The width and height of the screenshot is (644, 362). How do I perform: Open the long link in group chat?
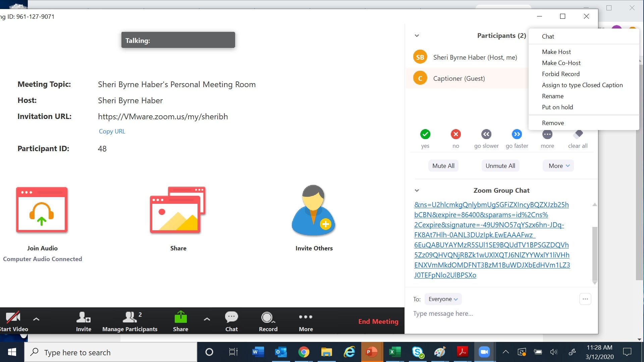click(492, 240)
